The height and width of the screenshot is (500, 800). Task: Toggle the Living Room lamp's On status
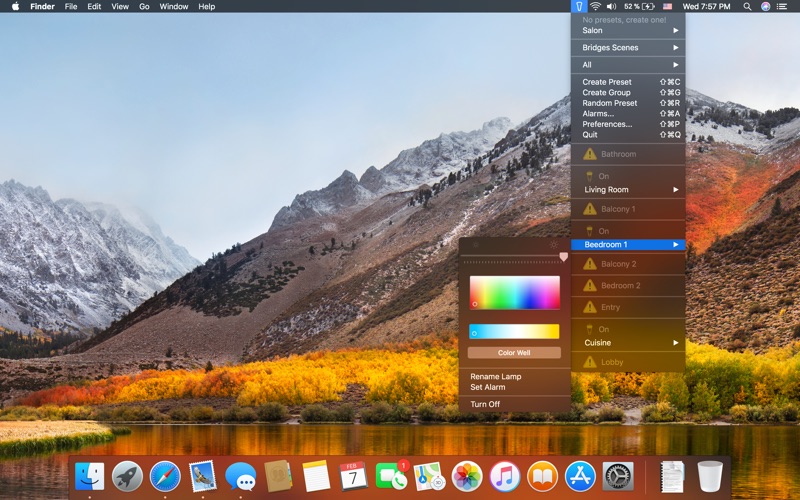click(x=603, y=176)
